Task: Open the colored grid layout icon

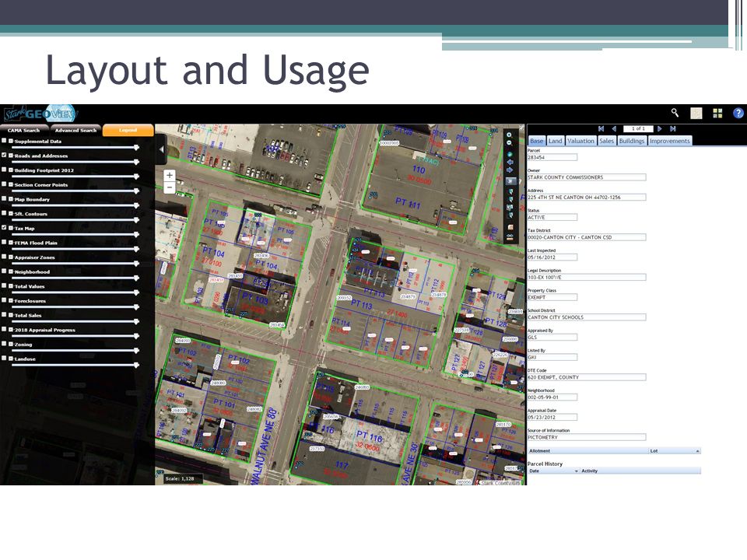Action: click(x=717, y=113)
